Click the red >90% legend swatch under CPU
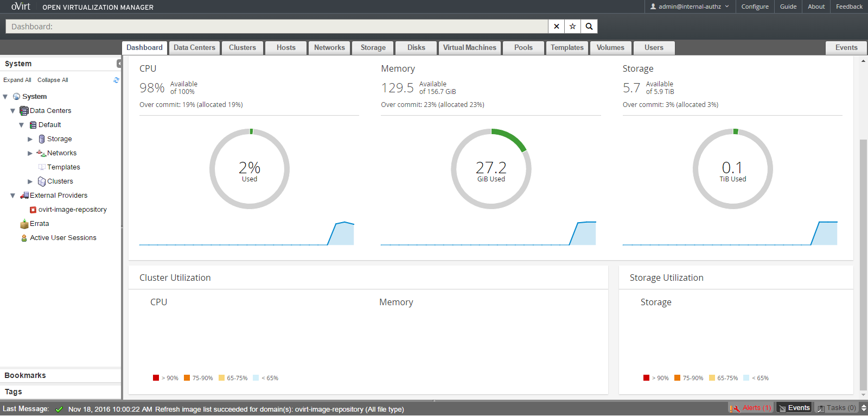Screen dimensions: 868x416 pyautogui.click(x=156, y=378)
